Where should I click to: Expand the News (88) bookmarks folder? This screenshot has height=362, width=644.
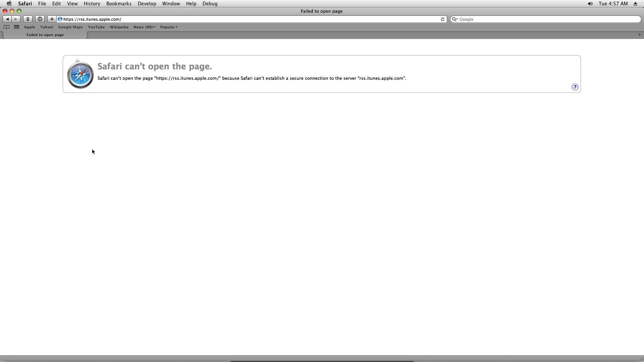(145, 27)
